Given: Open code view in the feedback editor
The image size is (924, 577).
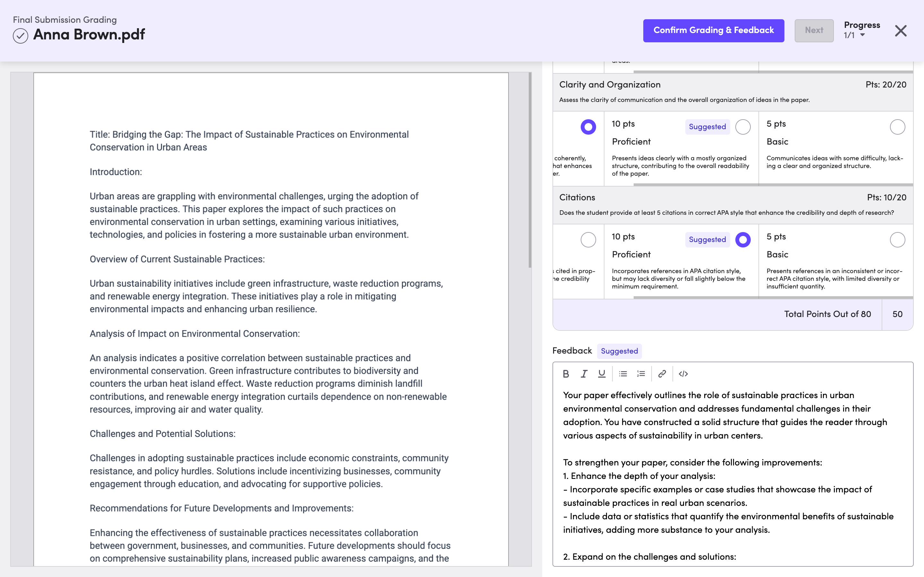Looking at the screenshot, I should [x=683, y=374].
